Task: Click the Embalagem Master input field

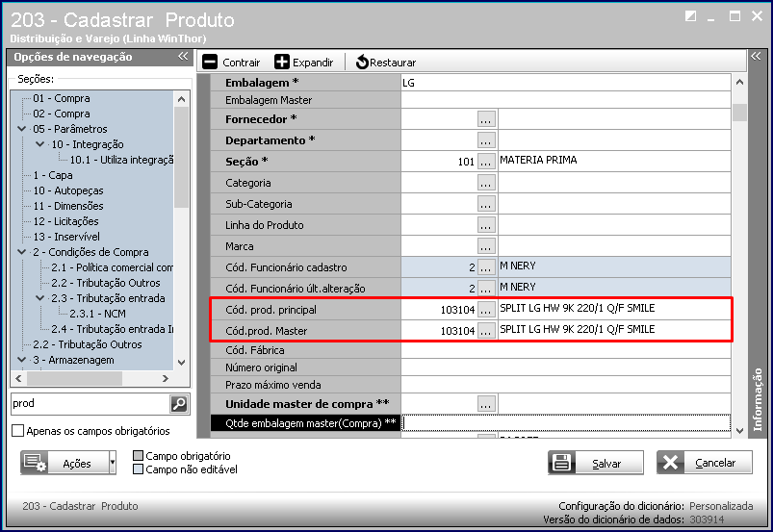Action: pyautogui.click(x=566, y=100)
